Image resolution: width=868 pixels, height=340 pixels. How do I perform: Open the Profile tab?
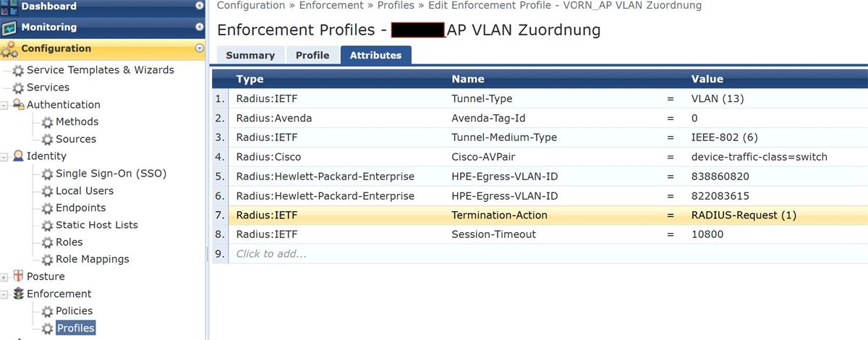[312, 55]
